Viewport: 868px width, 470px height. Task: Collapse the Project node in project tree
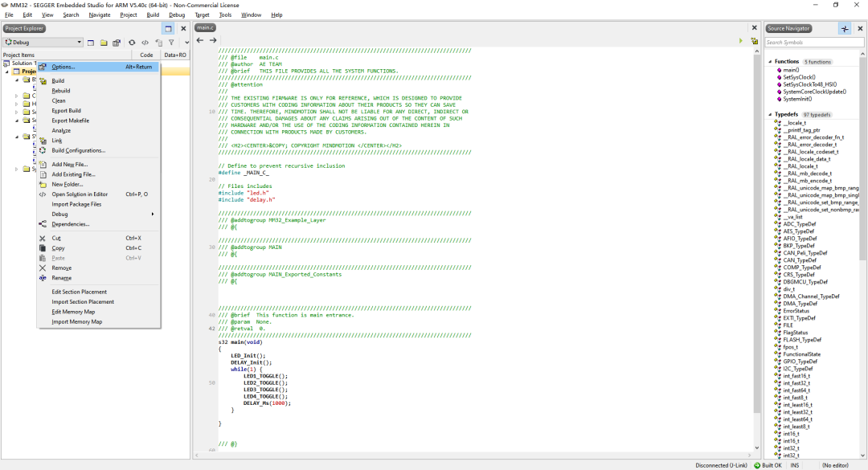tap(7, 72)
